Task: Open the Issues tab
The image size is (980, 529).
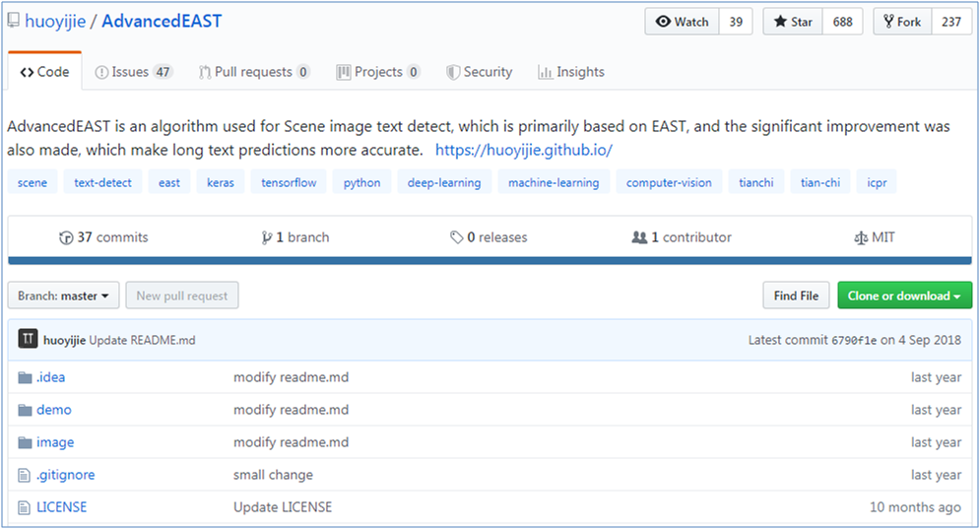Action: [x=133, y=72]
